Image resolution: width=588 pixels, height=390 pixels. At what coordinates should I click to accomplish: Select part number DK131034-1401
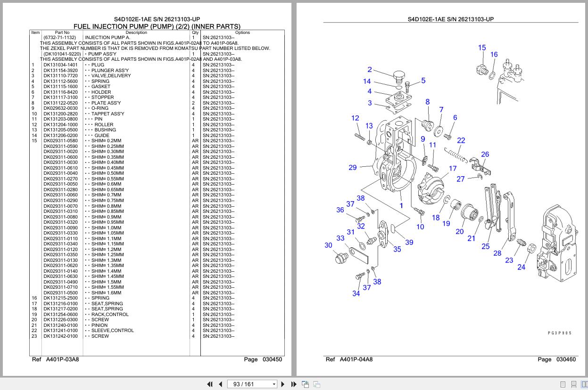[61, 65]
